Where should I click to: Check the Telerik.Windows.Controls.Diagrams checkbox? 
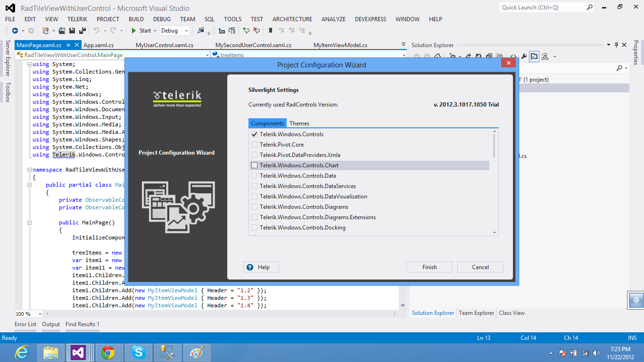[255, 207]
